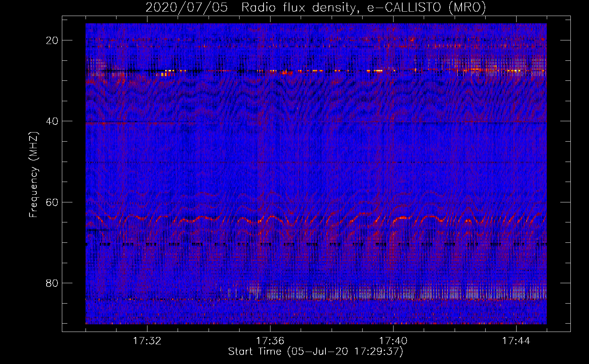This screenshot has height=364, width=589.
Task: Click the 'e-CALLISTO (MRO)' title text
Action: point(426,7)
